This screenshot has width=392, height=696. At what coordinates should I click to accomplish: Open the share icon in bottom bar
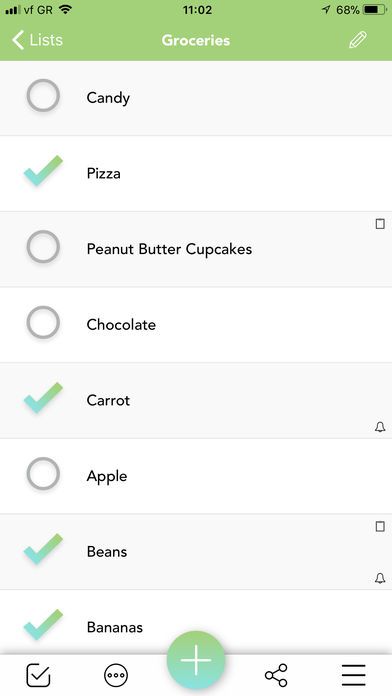[276, 675]
